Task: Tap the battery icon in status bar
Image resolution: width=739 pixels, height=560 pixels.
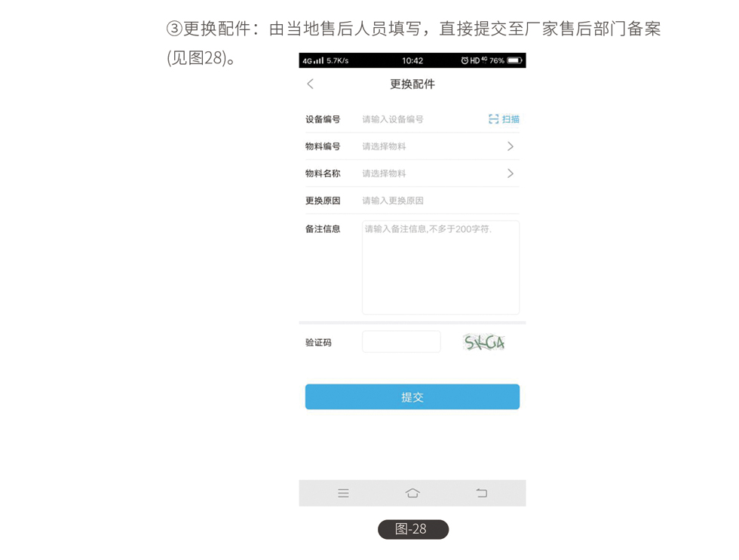Action: click(514, 60)
